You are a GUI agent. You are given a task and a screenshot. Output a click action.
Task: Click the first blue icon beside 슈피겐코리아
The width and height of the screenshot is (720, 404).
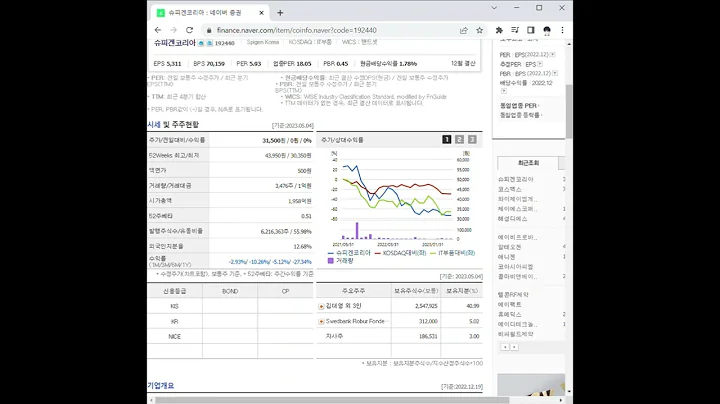(x=201, y=43)
